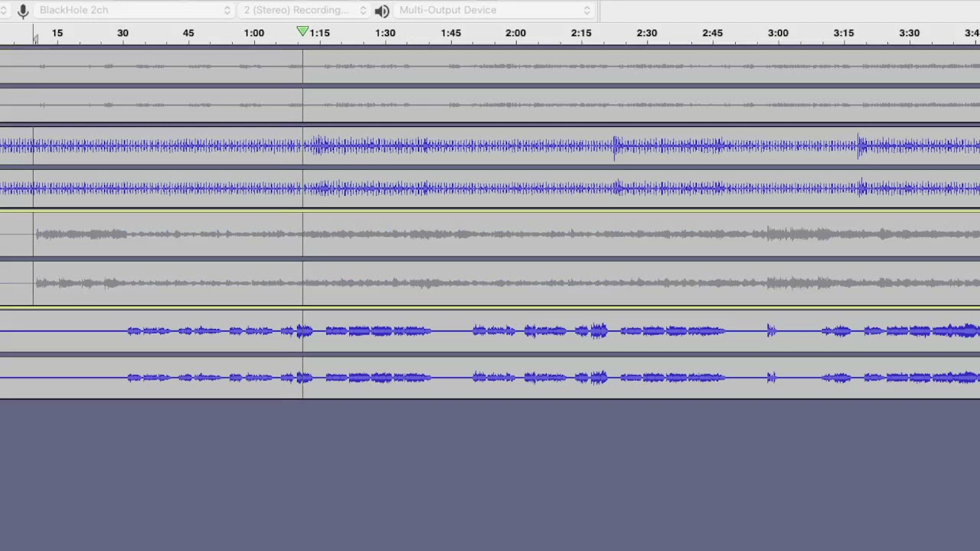The image size is (980, 551).
Task: Click the 15 second mark on the ruler
Action: pyautogui.click(x=57, y=33)
